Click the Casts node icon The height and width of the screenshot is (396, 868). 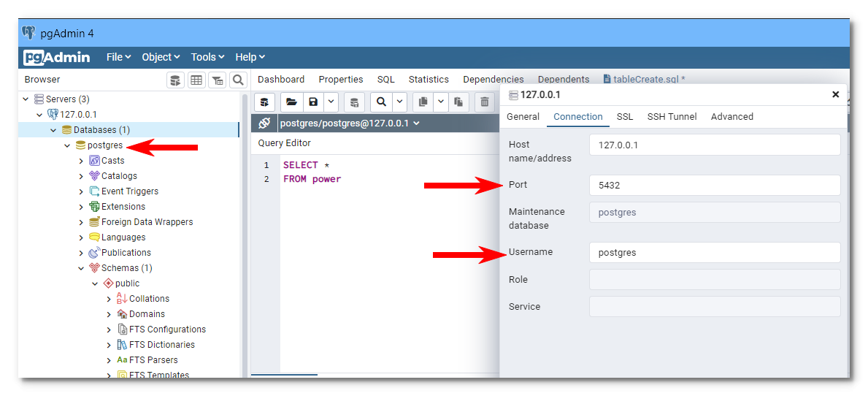[x=94, y=161]
